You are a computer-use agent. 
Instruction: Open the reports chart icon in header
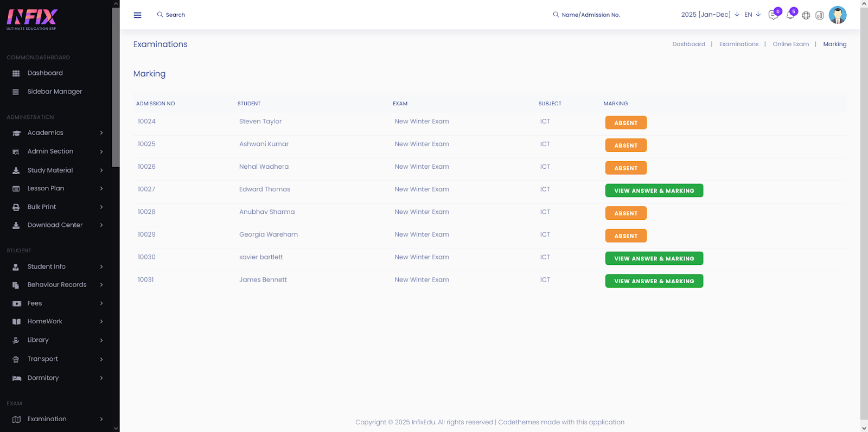(x=819, y=15)
